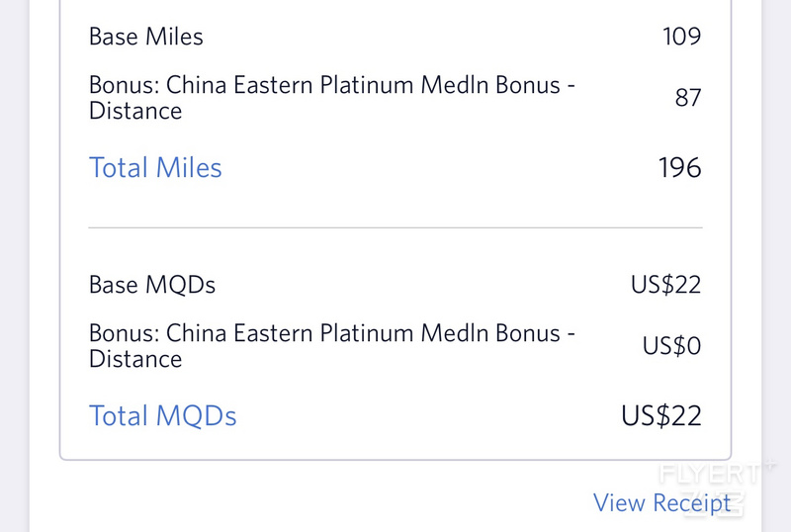Click the 196 total miles value
Screen dimensions: 791x532
pos(680,167)
